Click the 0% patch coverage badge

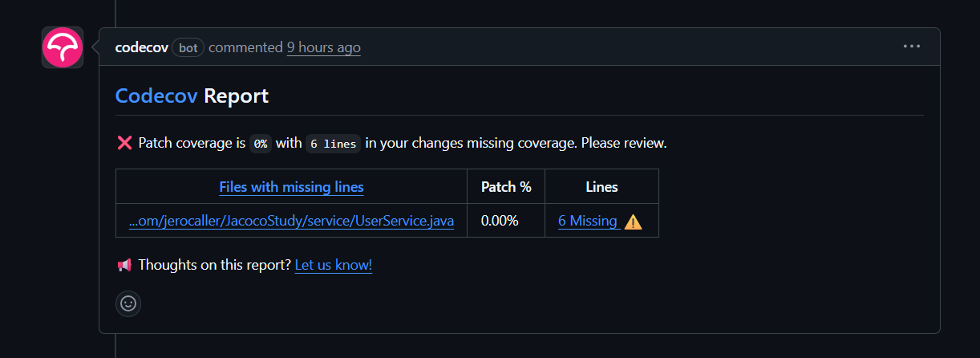point(260,144)
